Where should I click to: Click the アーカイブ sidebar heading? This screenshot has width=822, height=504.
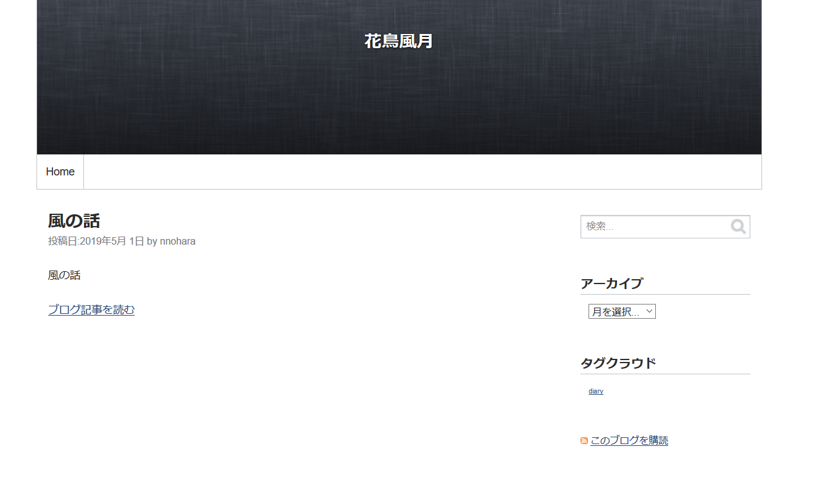pos(611,284)
